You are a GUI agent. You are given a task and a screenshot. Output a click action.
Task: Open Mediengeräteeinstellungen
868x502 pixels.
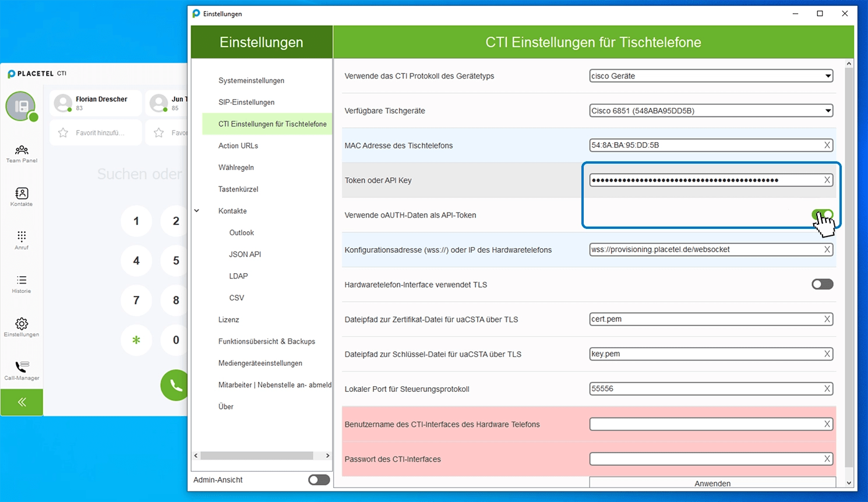(260, 363)
